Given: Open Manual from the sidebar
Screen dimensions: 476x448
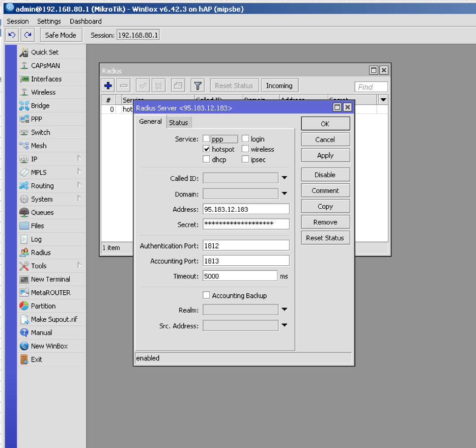Looking at the screenshot, I should (51, 332).
